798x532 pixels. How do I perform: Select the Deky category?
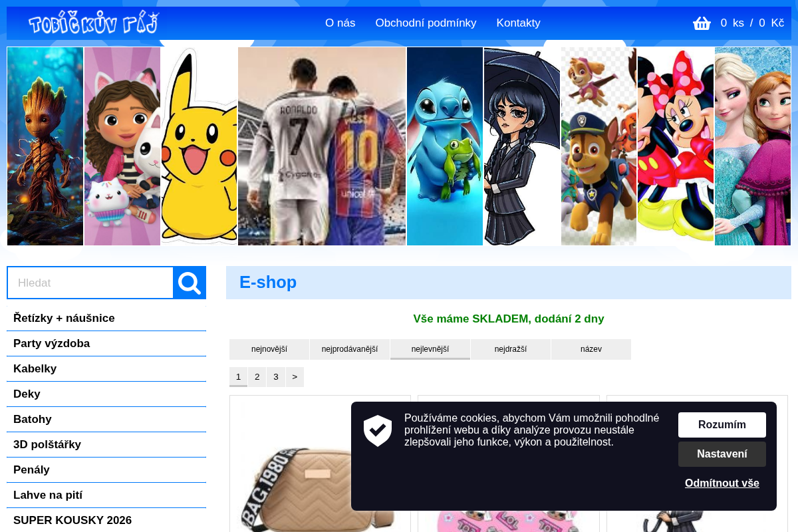coord(106,394)
